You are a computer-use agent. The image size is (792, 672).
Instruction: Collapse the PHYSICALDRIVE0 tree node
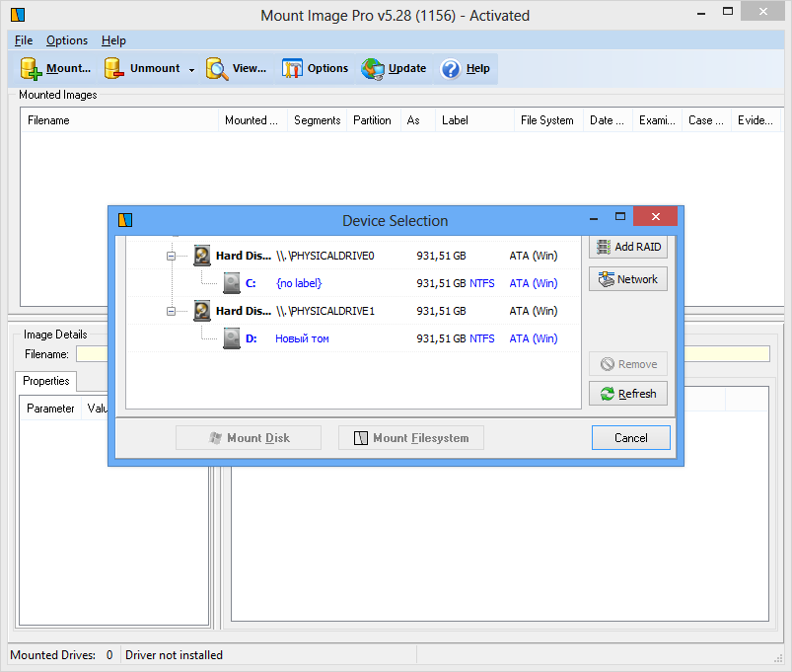point(171,257)
